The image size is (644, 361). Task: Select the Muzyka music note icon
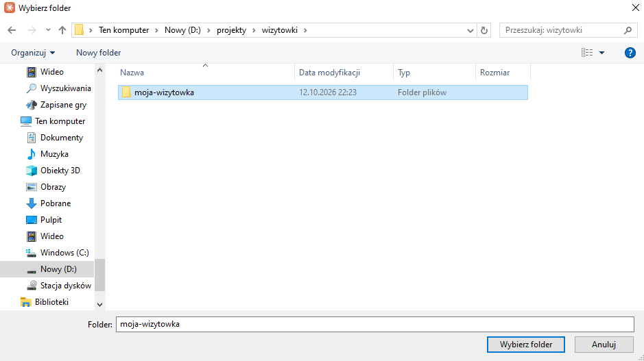coord(32,154)
